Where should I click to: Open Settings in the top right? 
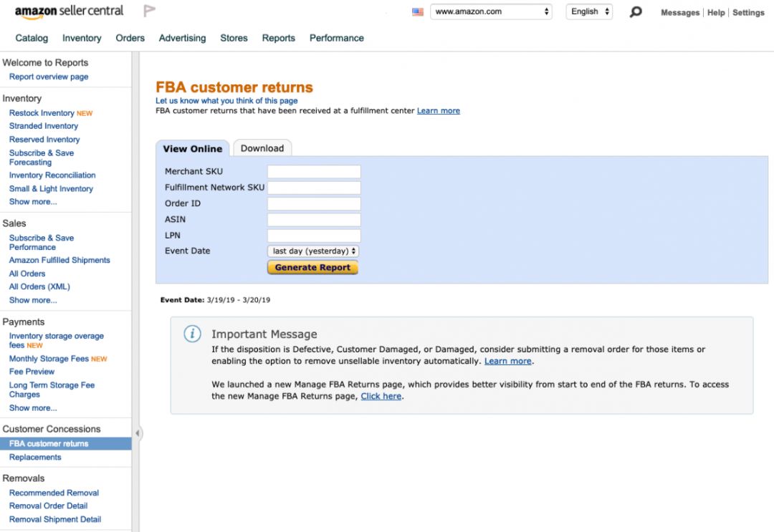coord(748,13)
